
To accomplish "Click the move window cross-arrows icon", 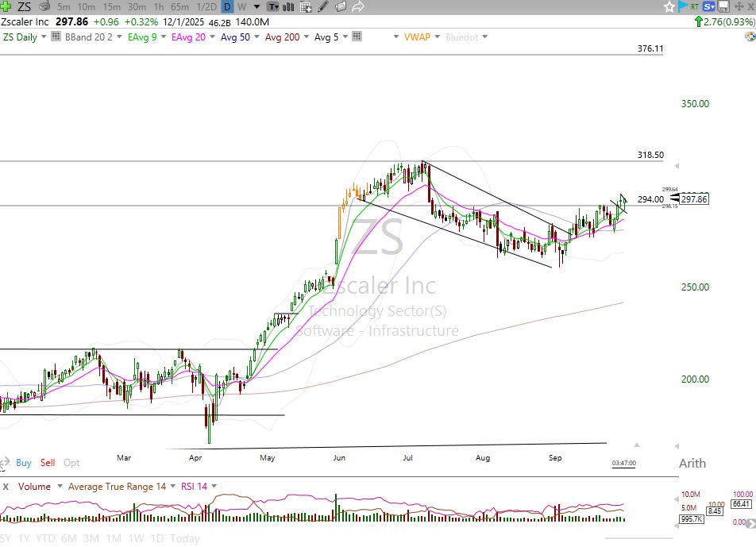I will coord(739,6).
